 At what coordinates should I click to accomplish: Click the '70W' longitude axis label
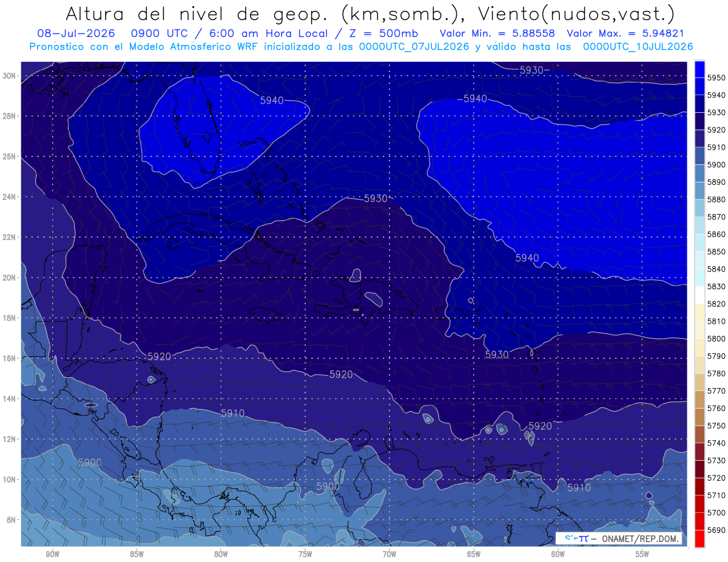point(389,554)
